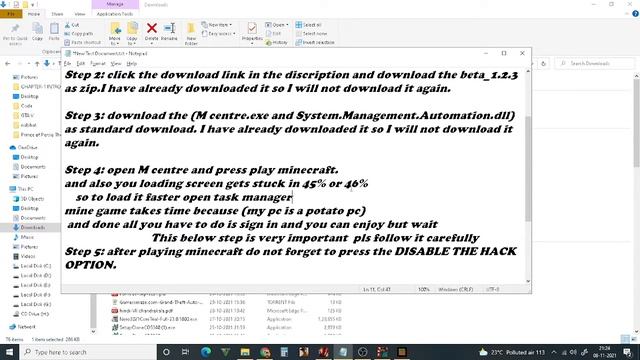Click the Explorer refresh button
The image size is (640, 360).
[543, 64]
